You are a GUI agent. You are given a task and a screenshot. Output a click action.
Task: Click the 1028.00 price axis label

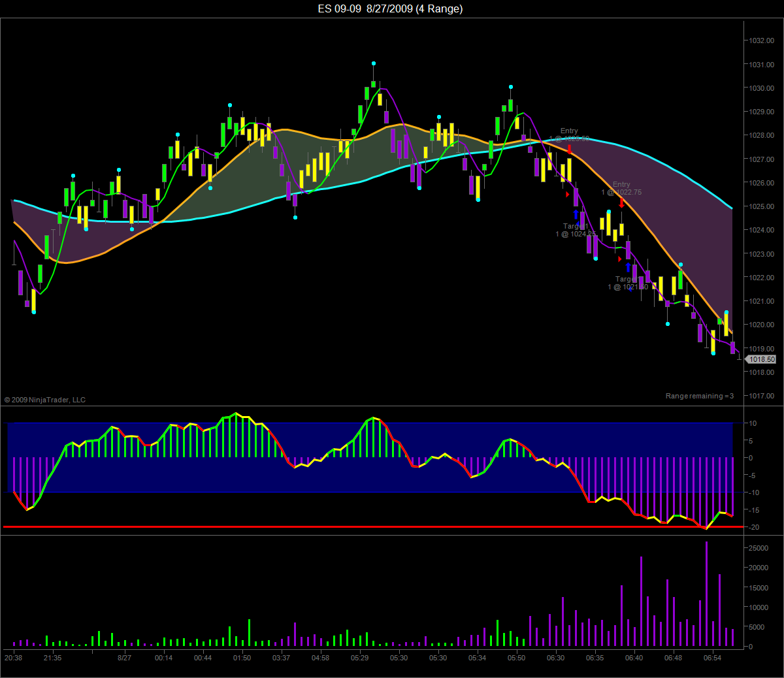(x=761, y=135)
